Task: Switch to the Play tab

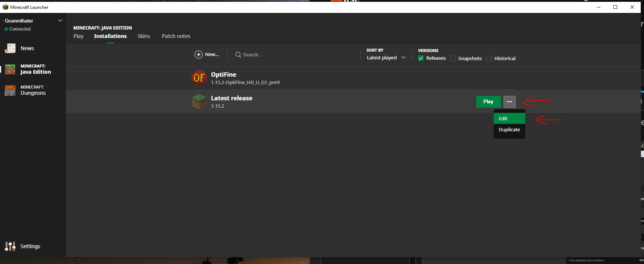Action: point(79,36)
